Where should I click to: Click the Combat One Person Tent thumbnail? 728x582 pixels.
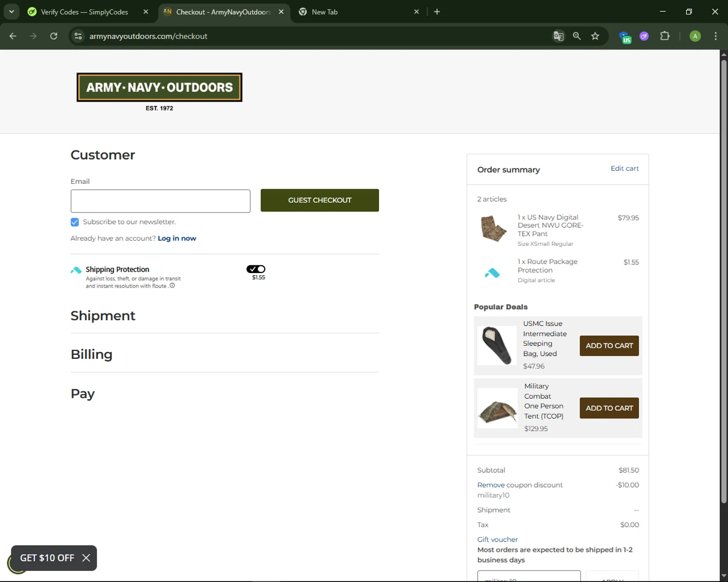click(x=497, y=408)
